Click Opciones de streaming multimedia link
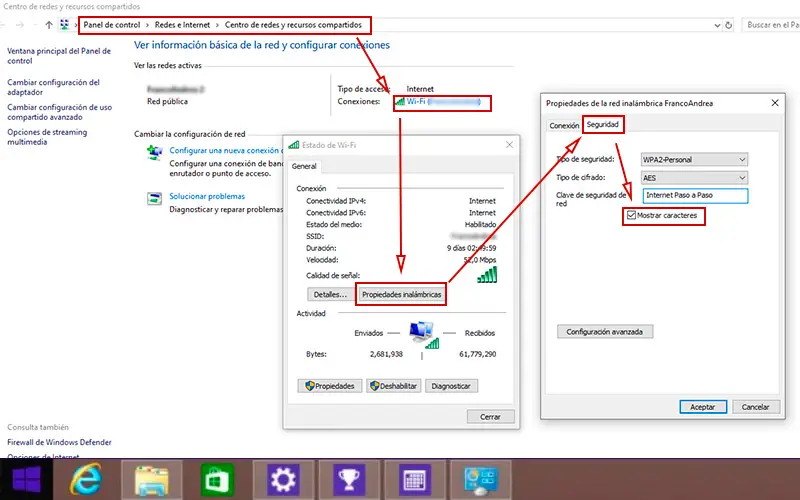Image resolution: width=800 pixels, height=500 pixels. (x=47, y=137)
